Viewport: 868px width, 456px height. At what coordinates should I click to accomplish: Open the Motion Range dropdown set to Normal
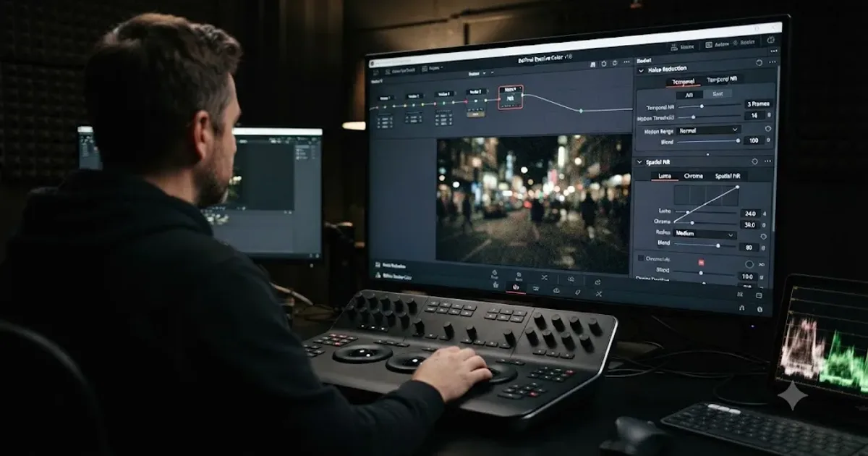(x=707, y=130)
